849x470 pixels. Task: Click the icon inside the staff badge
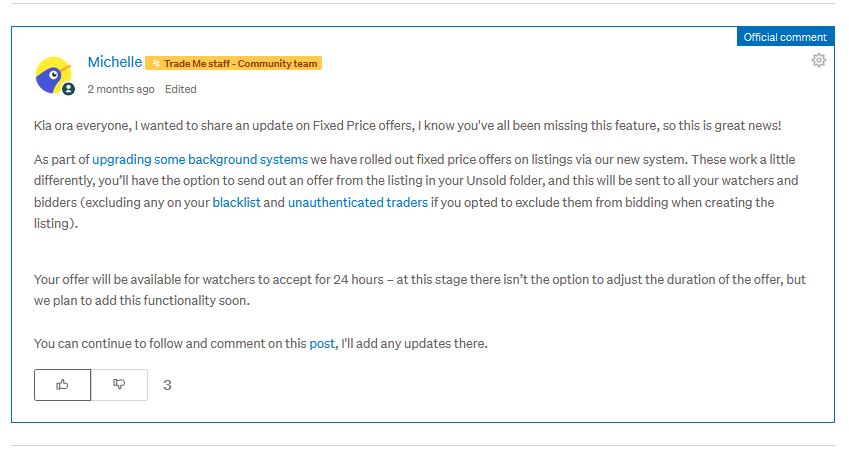(155, 64)
